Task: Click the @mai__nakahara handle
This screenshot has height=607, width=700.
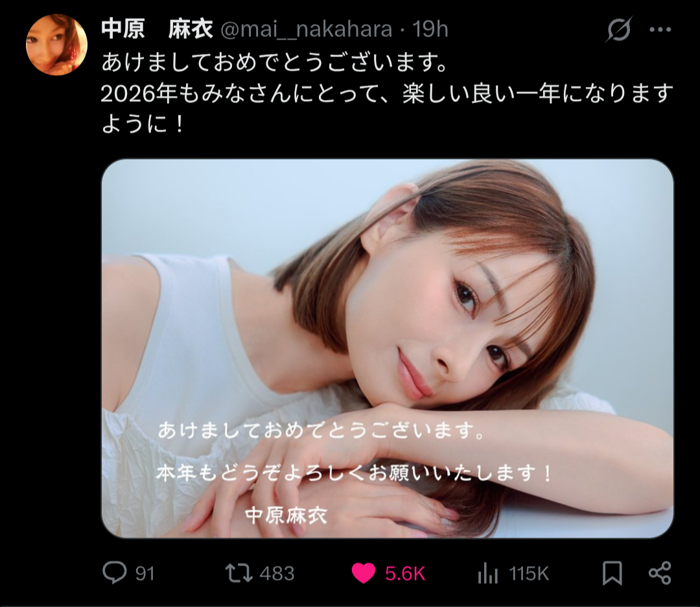Action: pos(306,29)
